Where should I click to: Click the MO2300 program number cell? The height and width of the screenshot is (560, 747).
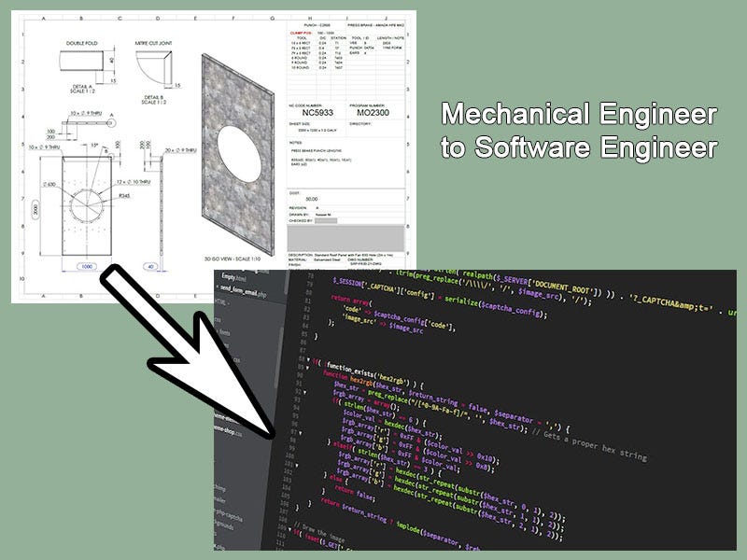373,112
